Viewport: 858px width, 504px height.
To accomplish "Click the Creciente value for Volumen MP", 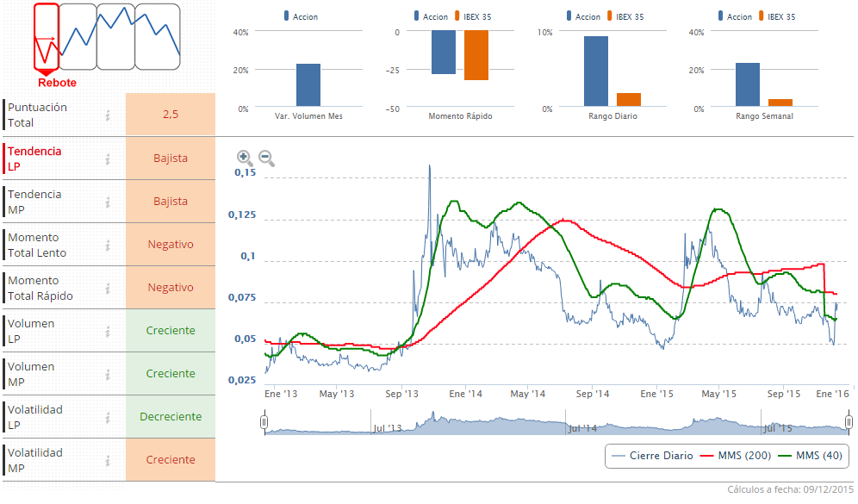I will (171, 374).
